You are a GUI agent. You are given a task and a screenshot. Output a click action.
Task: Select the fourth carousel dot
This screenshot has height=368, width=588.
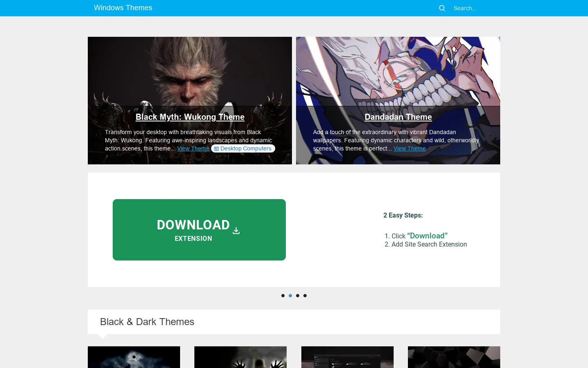(x=305, y=296)
